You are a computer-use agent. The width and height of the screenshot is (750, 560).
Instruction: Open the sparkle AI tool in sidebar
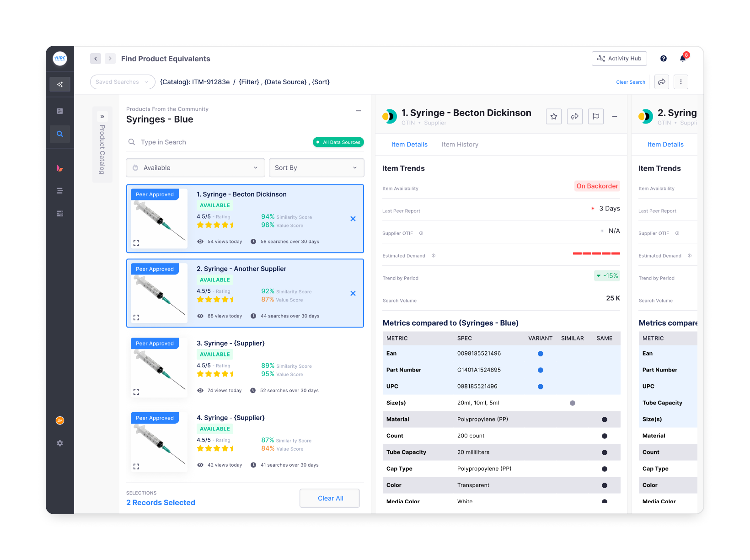[60, 84]
